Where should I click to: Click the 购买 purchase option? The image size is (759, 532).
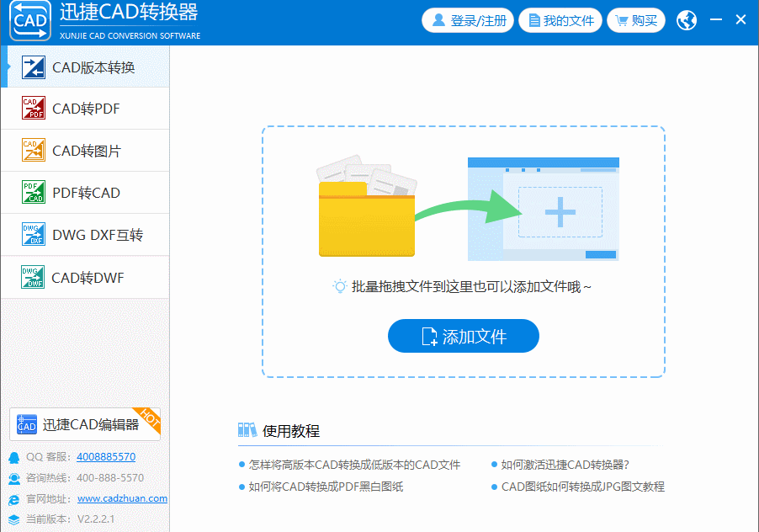635,20
